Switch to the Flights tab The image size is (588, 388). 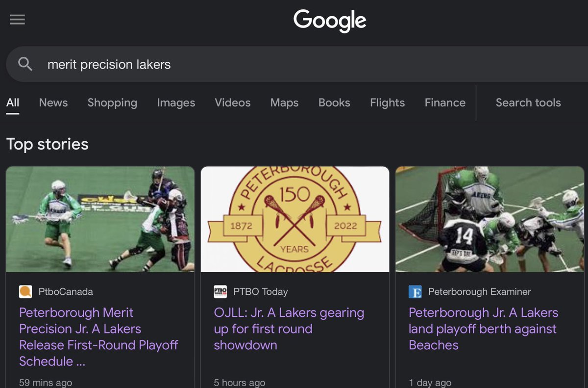point(387,103)
